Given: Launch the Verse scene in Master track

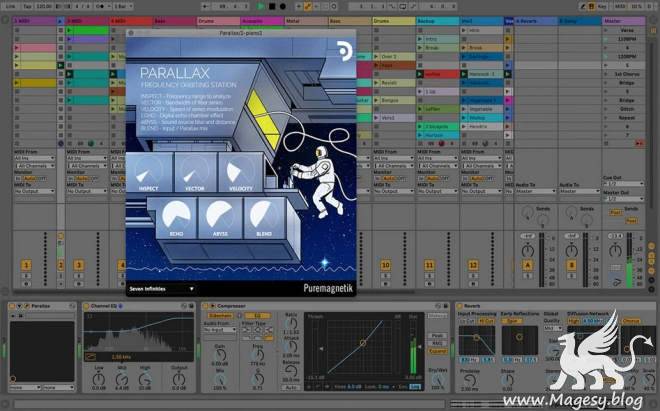Looking at the screenshot, I should click(606, 30).
